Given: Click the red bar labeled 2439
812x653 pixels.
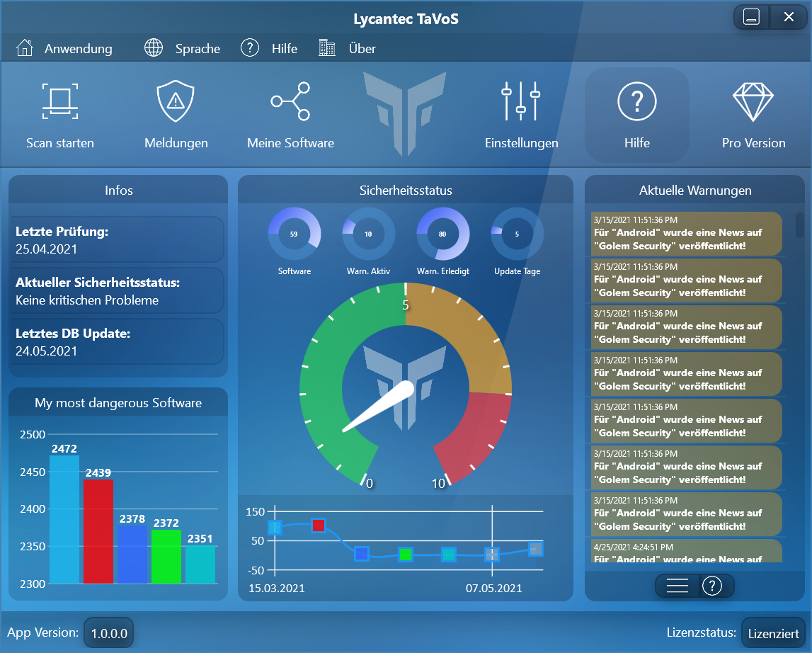Looking at the screenshot, I should click(98, 531).
